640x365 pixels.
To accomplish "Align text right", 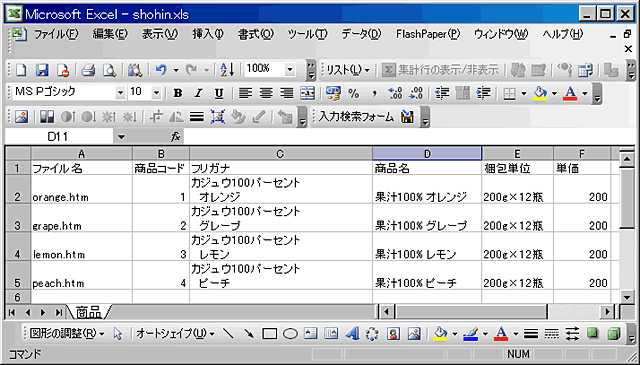I will pos(287,93).
